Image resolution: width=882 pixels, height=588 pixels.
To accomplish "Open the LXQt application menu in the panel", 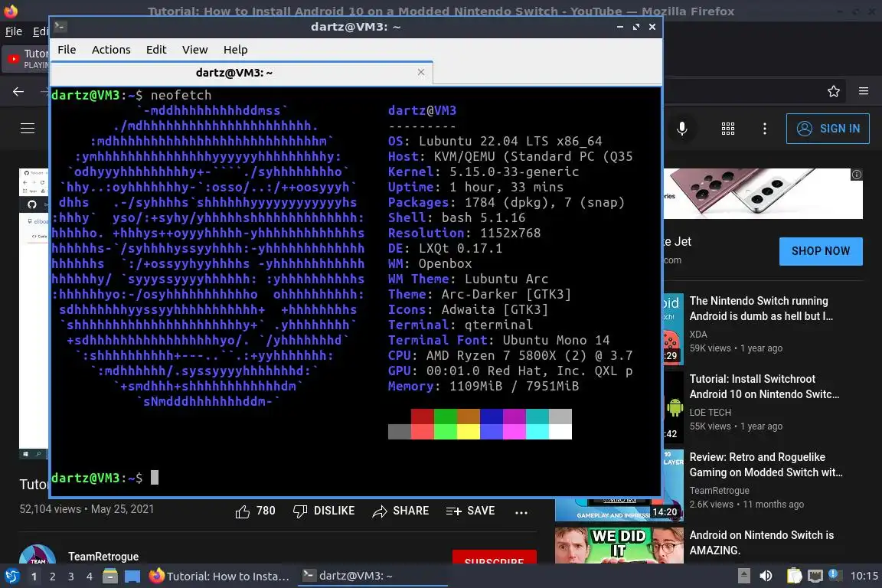I will tap(12, 576).
